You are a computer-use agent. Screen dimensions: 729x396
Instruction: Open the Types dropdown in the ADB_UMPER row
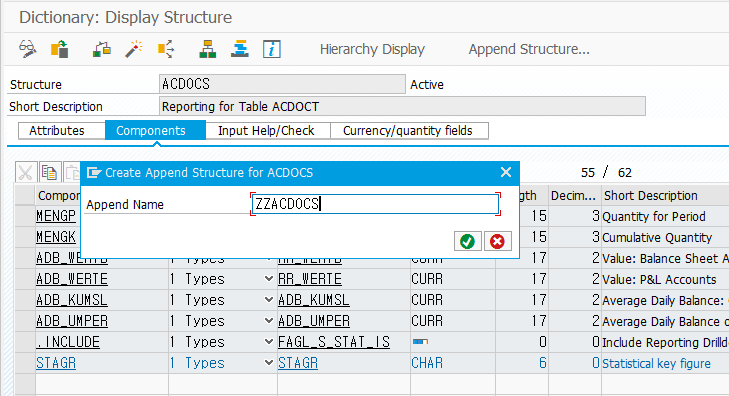pyautogui.click(x=268, y=321)
